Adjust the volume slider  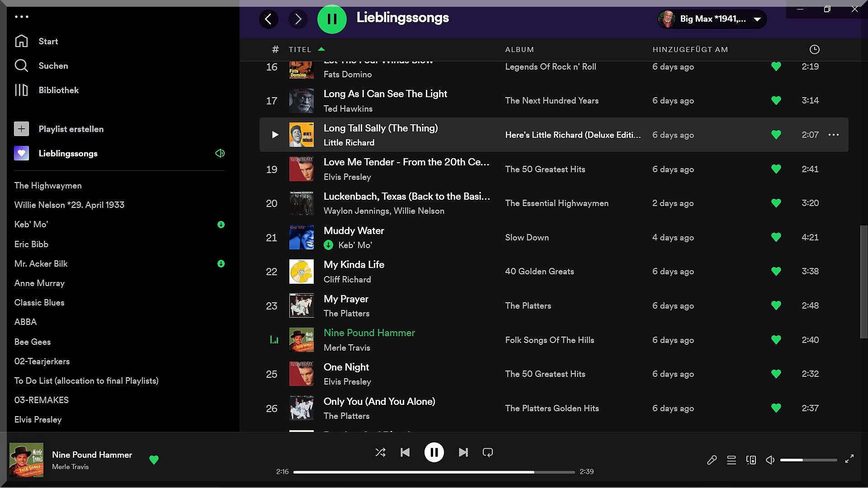(x=808, y=460)
